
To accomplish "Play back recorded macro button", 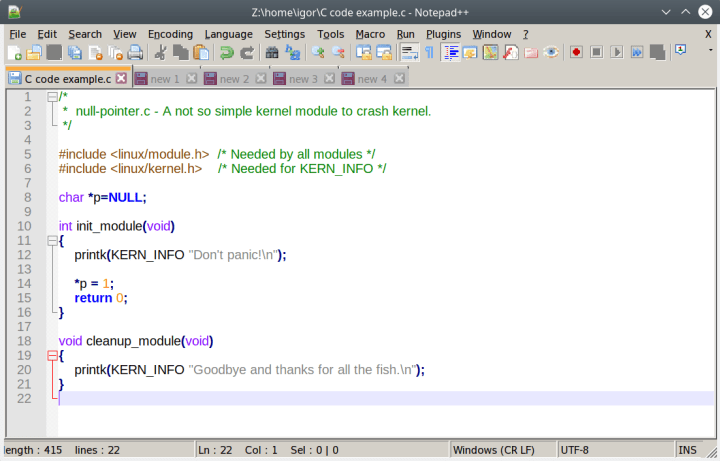I will coord(617,52).
